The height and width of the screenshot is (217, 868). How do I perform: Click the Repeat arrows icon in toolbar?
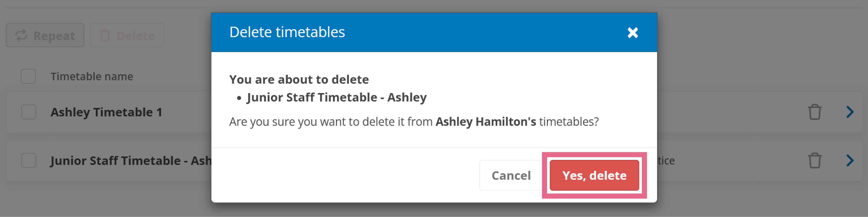(21, 35)
